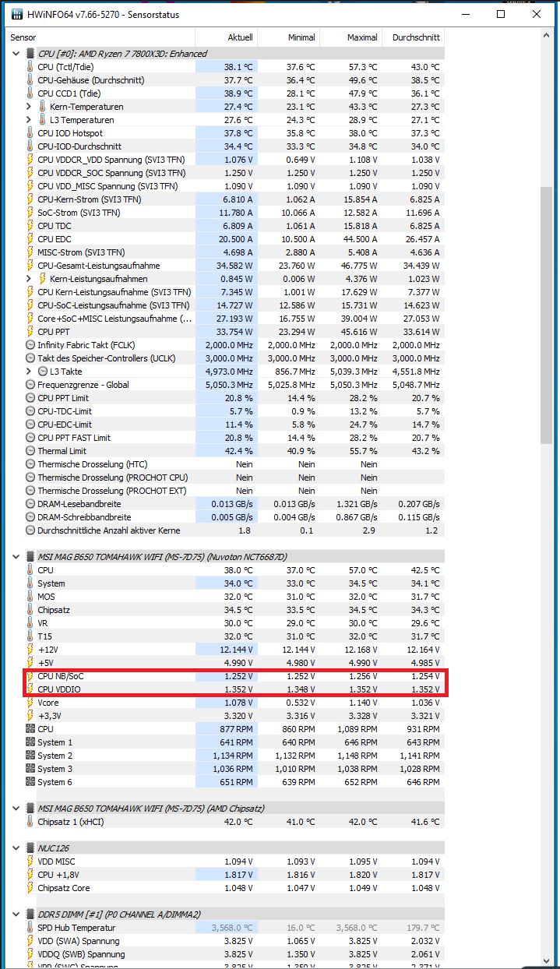Click the fan icon for System 1
The height and width of the screenshot is (969, 560).
30,742
